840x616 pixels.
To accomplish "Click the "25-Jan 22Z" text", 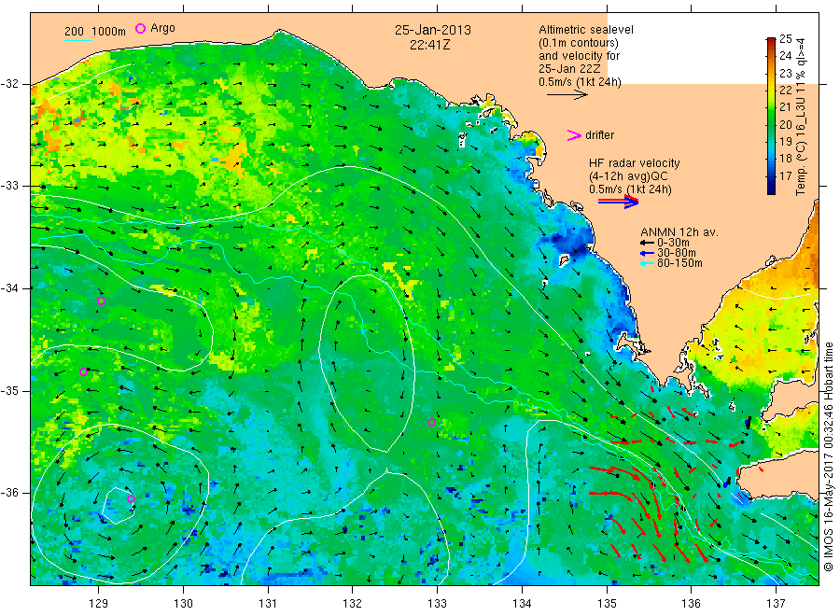I will pyautogui.click(x=569, y=68).
